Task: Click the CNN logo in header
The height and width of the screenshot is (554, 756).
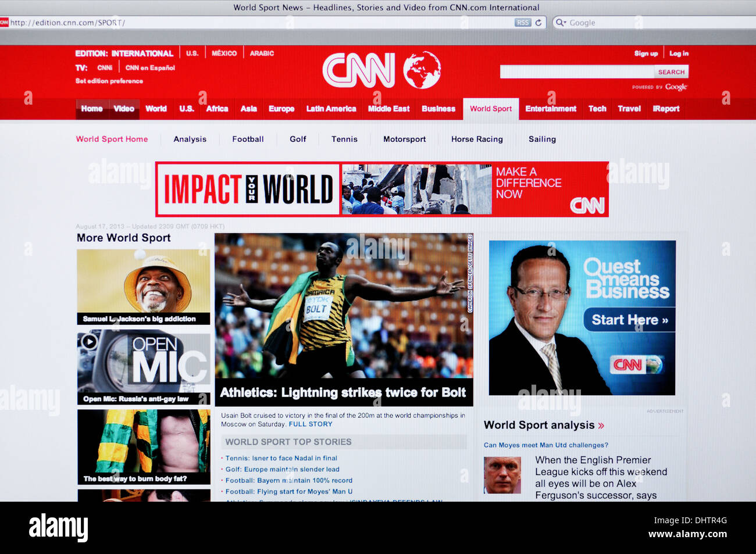Action: click(x=359, y=70)
